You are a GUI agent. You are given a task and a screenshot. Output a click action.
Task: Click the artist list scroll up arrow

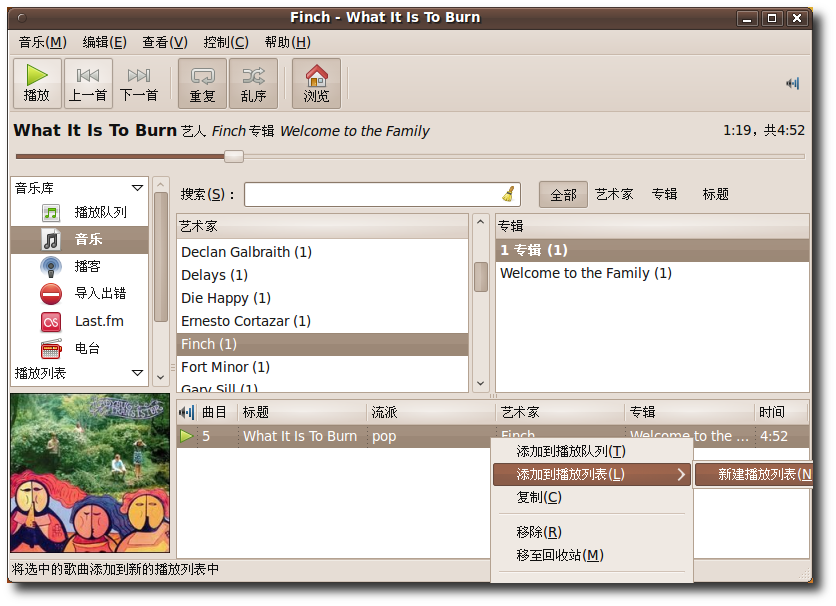[x=480, y=222]
